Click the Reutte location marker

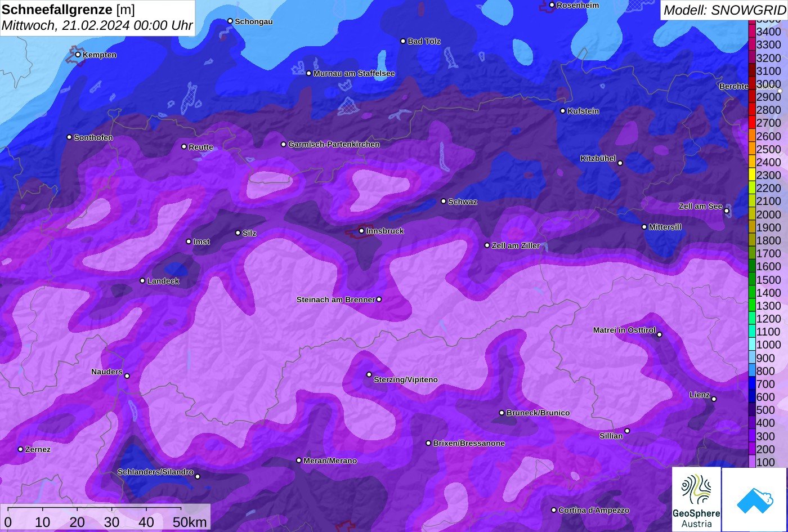183,146
